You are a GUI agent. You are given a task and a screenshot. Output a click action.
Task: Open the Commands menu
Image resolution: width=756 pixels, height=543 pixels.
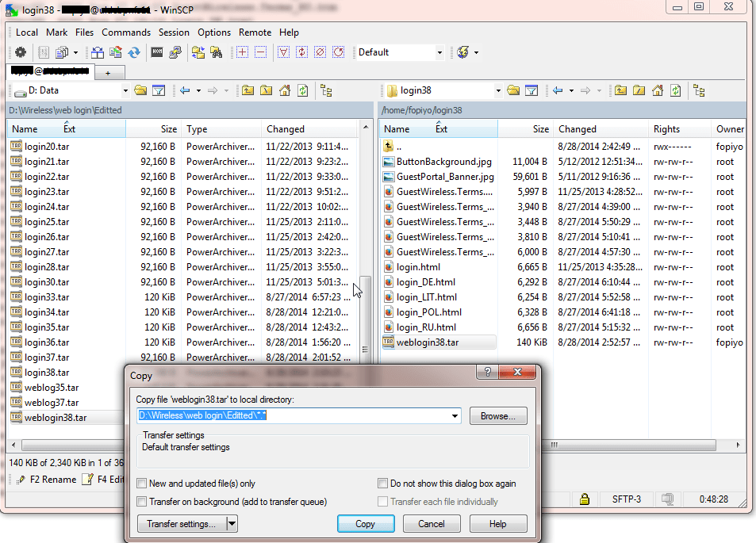[x=125, y=33]
